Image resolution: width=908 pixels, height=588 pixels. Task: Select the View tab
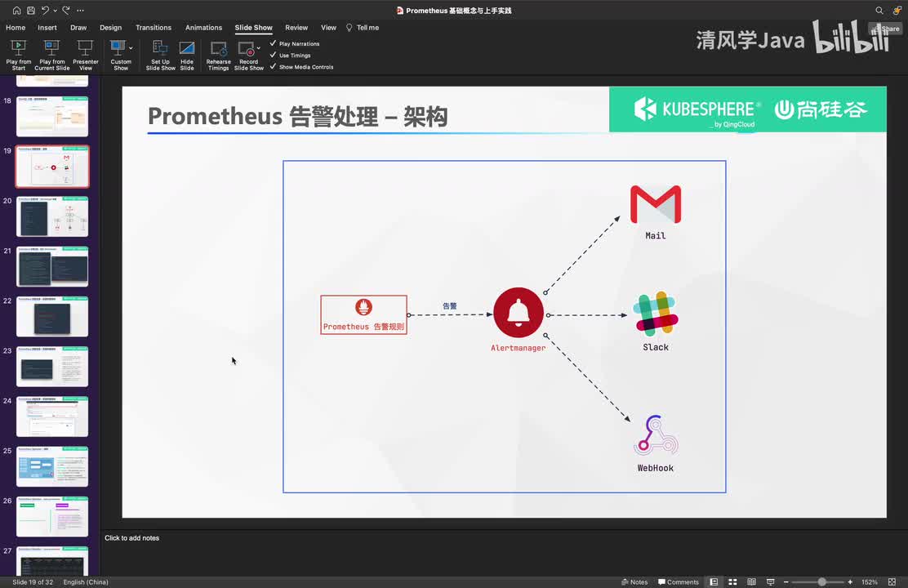328,28
